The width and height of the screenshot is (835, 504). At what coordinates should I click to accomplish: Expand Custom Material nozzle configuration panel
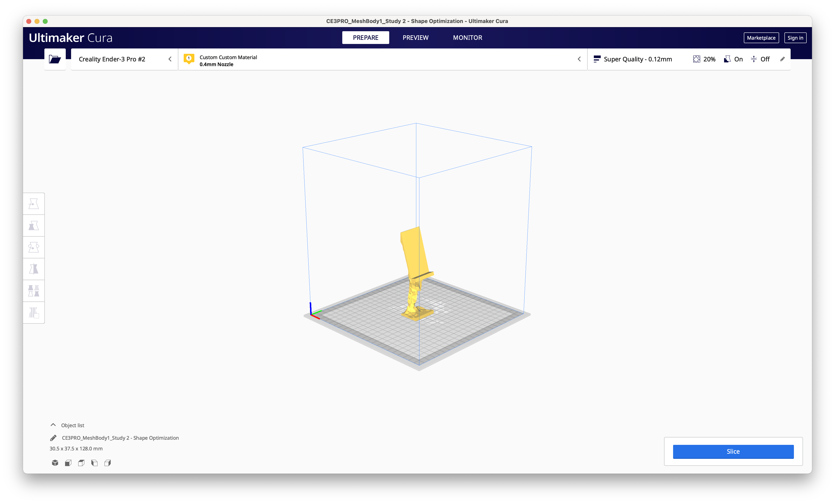[382, 59]
